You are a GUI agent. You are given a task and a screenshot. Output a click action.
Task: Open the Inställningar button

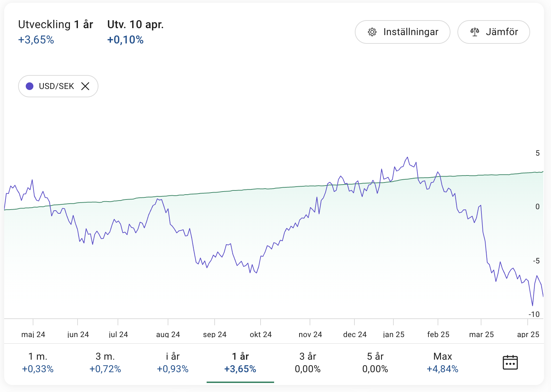(402, 32)
